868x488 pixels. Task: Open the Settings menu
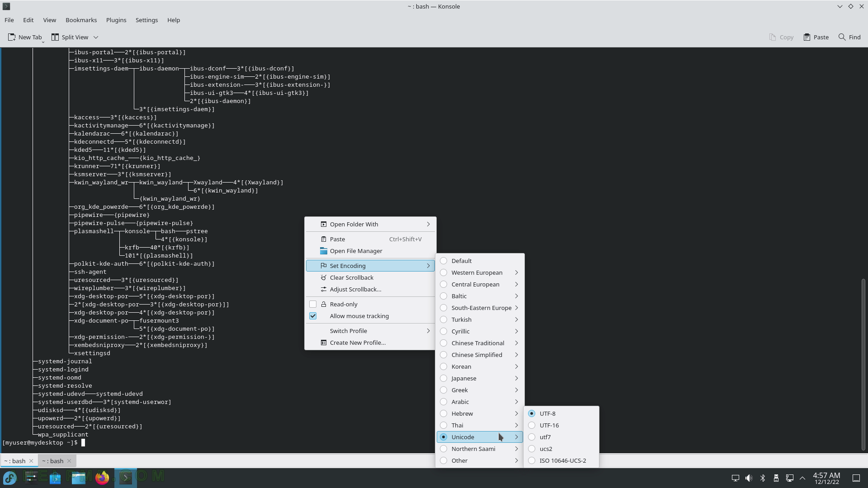[x=146, y=20]
